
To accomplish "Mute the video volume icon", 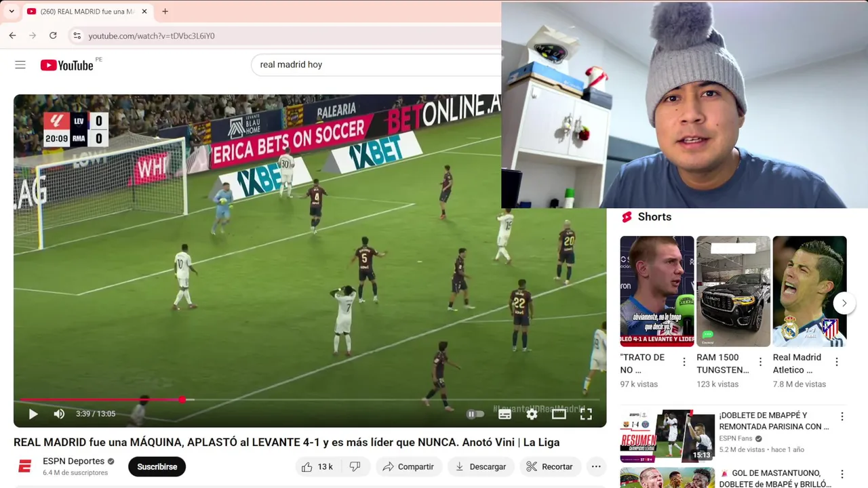I will pos(59,413).
